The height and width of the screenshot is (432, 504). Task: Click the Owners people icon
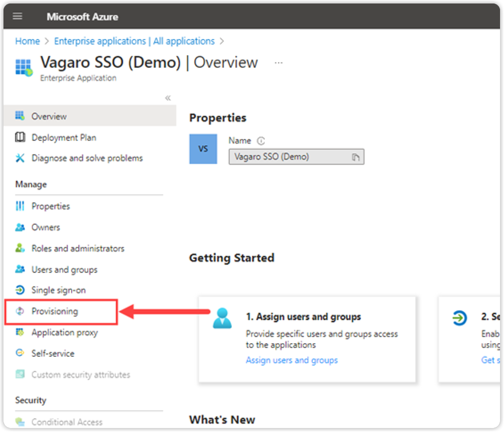coord(20,227)
